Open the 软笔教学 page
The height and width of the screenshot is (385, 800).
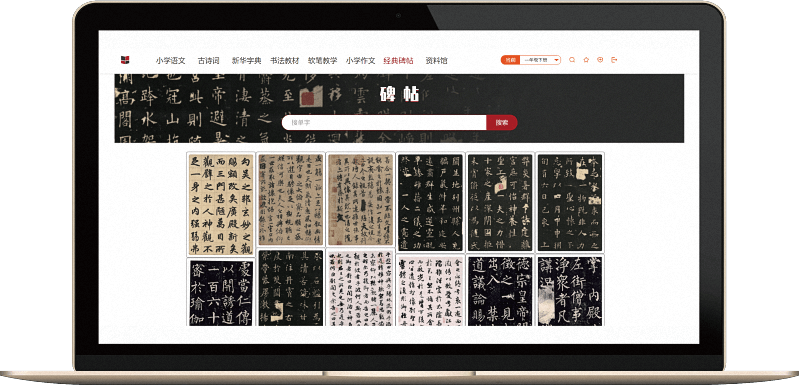point(322,61)
